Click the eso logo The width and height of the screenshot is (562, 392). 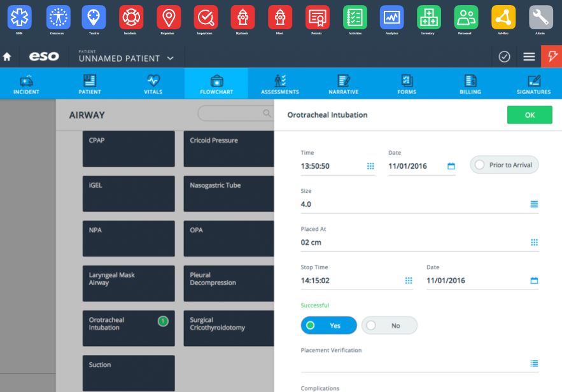(44, 56)
